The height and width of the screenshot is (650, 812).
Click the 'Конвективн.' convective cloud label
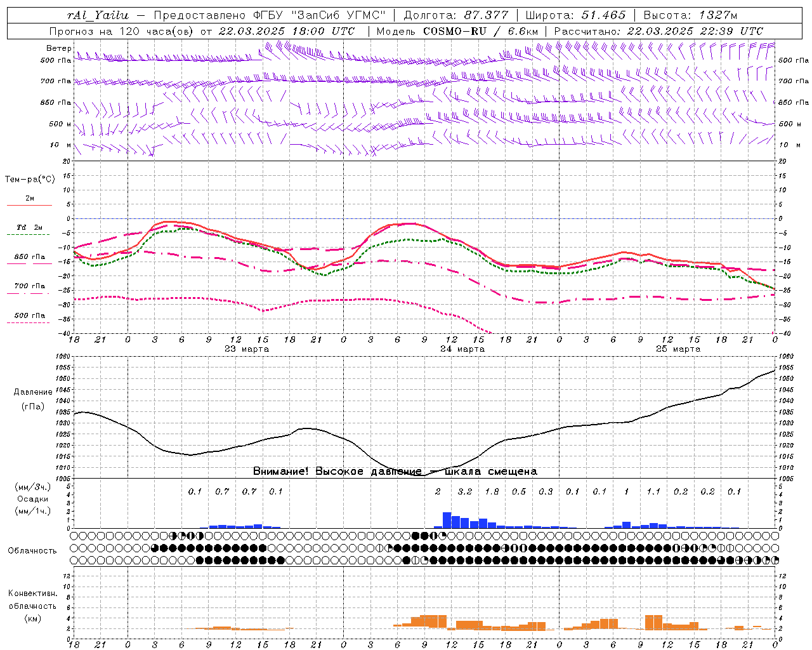coord(33,594)
